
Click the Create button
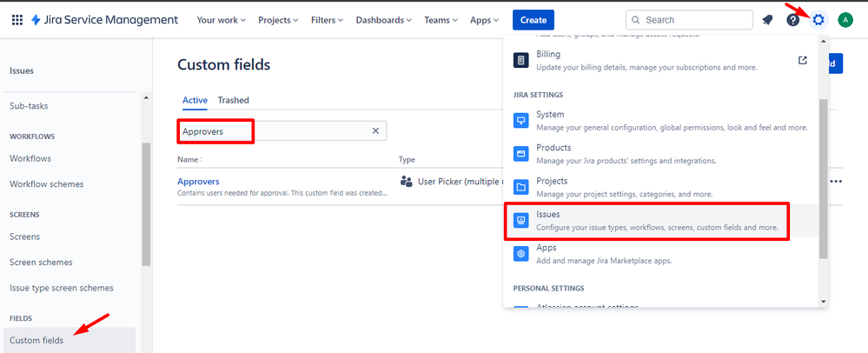[x=533, y=20]
